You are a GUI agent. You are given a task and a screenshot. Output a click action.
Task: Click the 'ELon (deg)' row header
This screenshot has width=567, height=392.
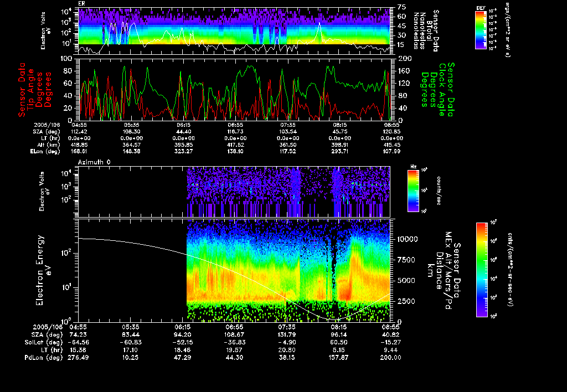click(x=45, y=152)
